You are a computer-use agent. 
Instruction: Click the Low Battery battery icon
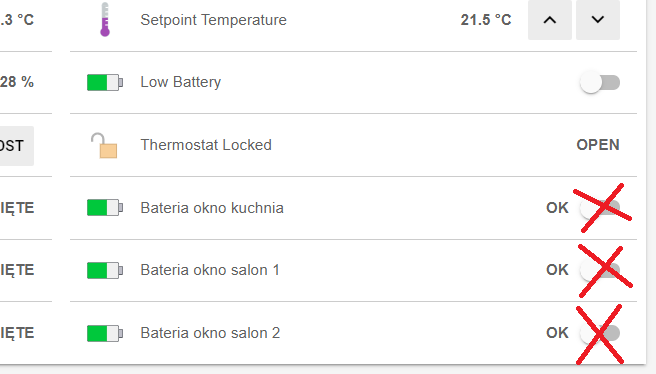point(105,82)
